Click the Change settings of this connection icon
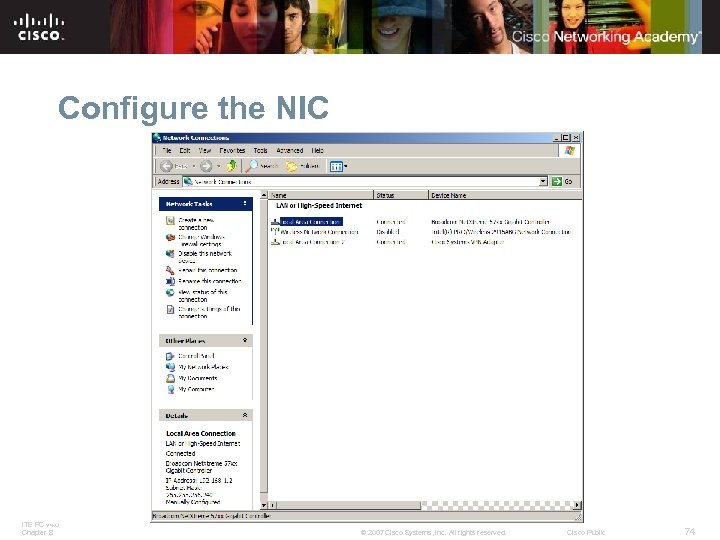Screen dimensions: 720x540 (x=170, y=309)
